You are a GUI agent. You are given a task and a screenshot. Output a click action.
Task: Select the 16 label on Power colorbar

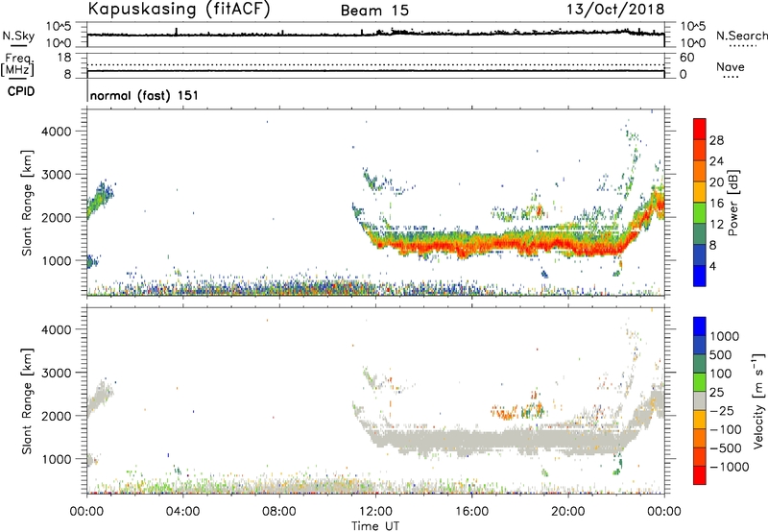[x=716, y=204]
